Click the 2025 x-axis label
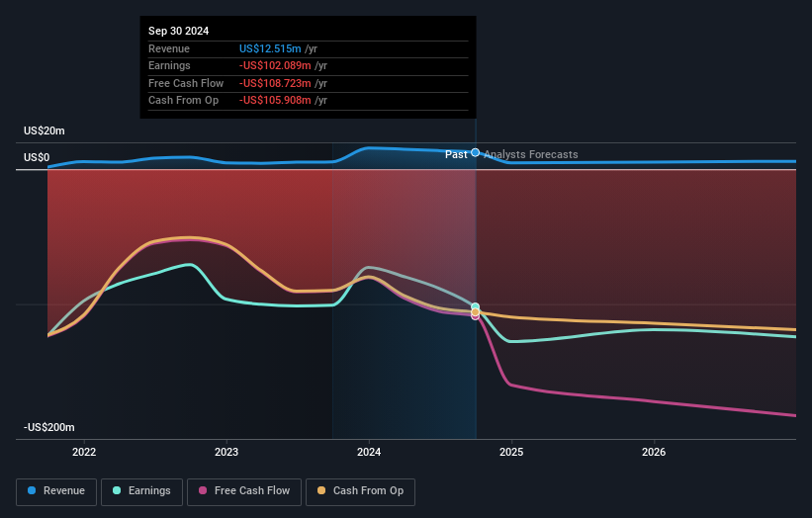 click(511, 453)
